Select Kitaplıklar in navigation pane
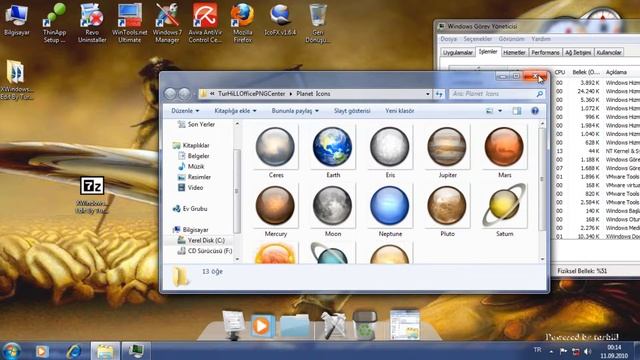This screenshot has width=640, height=360. pos(191,145)
